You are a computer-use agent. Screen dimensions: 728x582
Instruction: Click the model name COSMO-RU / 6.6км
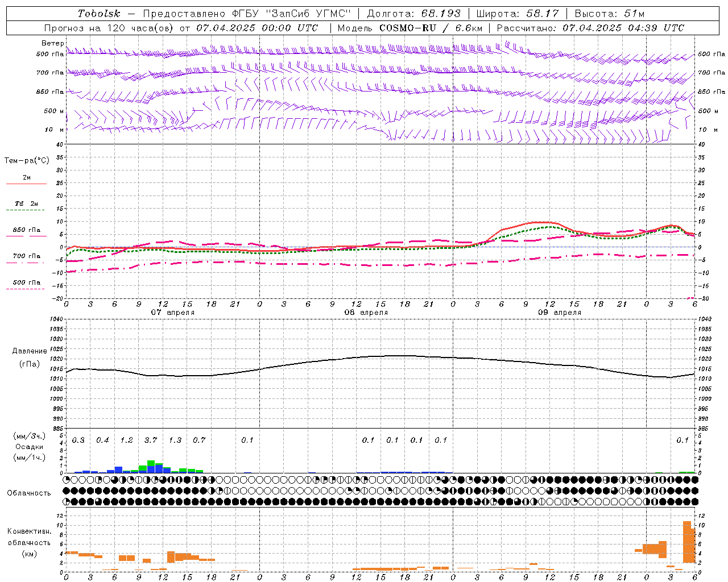pos(431,28)
